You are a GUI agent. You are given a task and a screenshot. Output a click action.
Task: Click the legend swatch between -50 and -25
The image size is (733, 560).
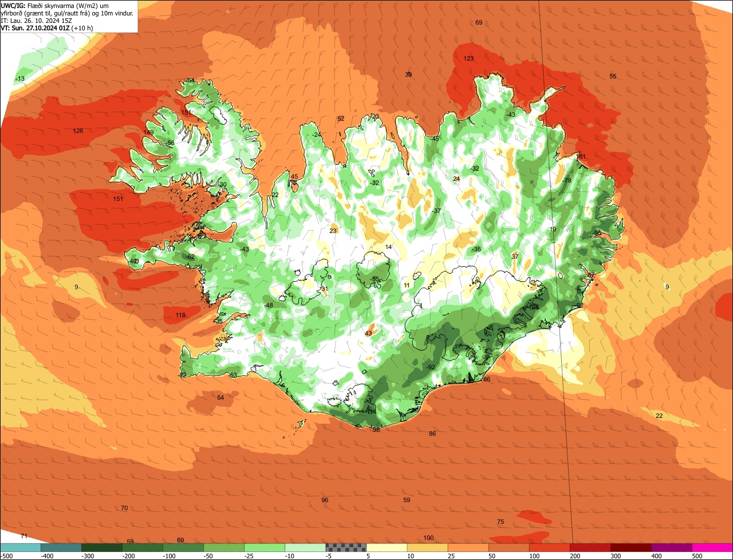224,547
